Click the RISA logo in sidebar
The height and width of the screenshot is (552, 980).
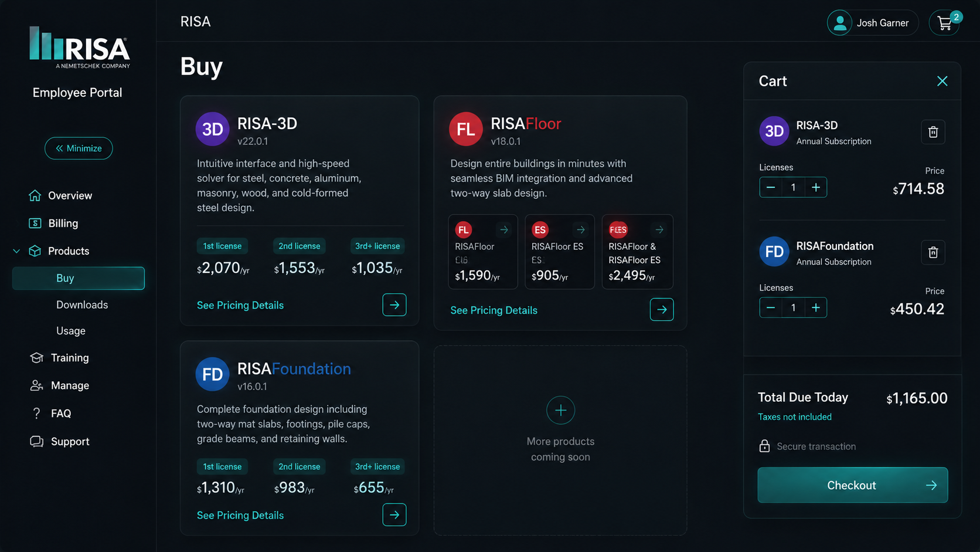point(80,47)
